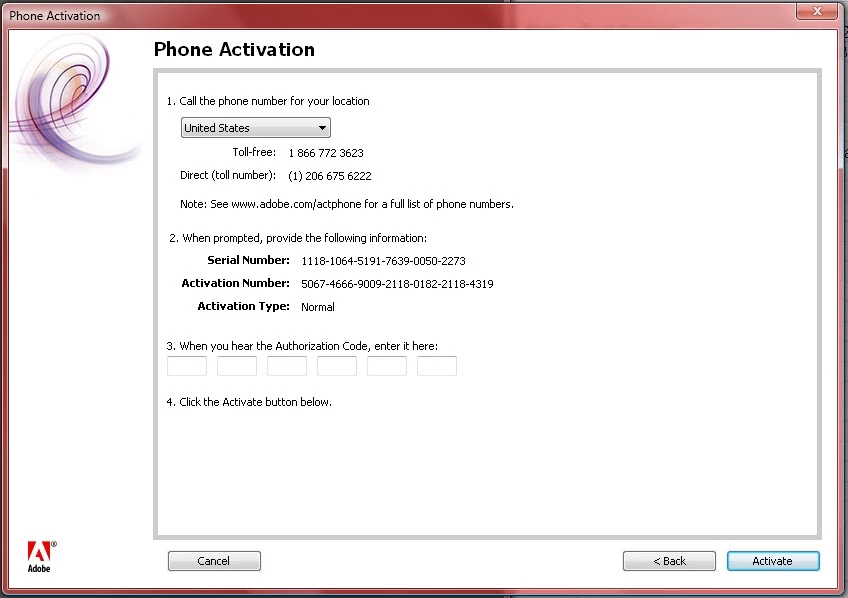Go back with the < Back button
This screenshot has height=598, width=848.
coord(669,561)
